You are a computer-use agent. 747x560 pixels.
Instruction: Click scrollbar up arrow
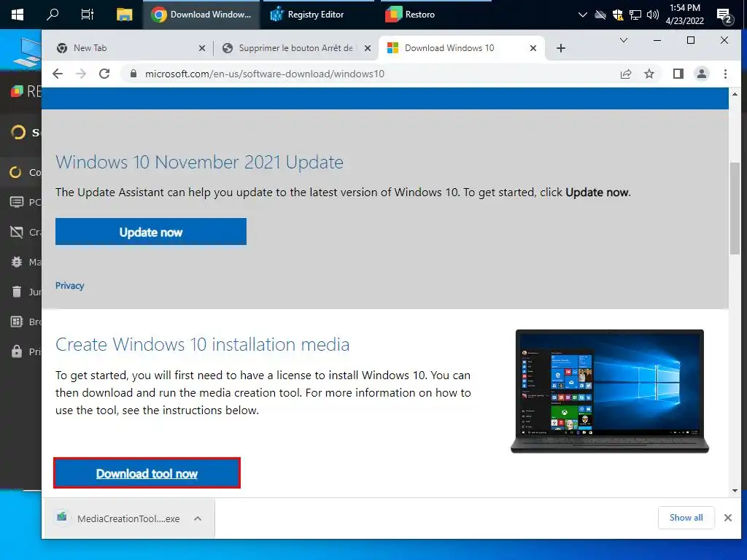pos(735,94)
